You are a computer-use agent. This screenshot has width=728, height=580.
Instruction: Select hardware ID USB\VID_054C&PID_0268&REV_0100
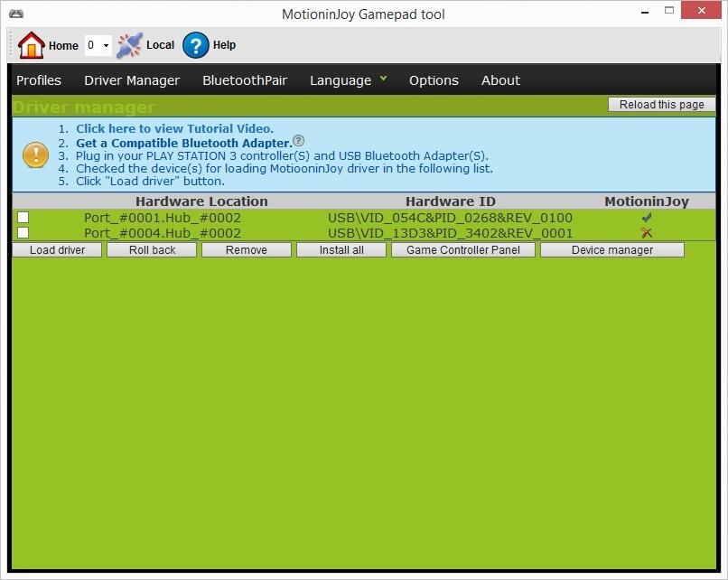pos(450,218)
